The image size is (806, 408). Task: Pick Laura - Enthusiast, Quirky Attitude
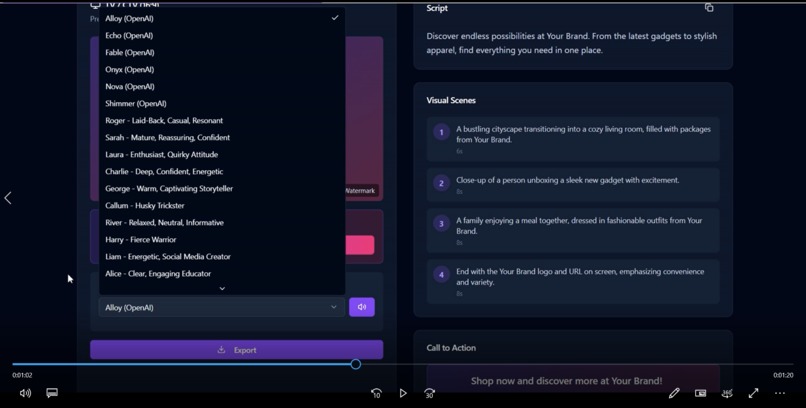coord(222,154)
